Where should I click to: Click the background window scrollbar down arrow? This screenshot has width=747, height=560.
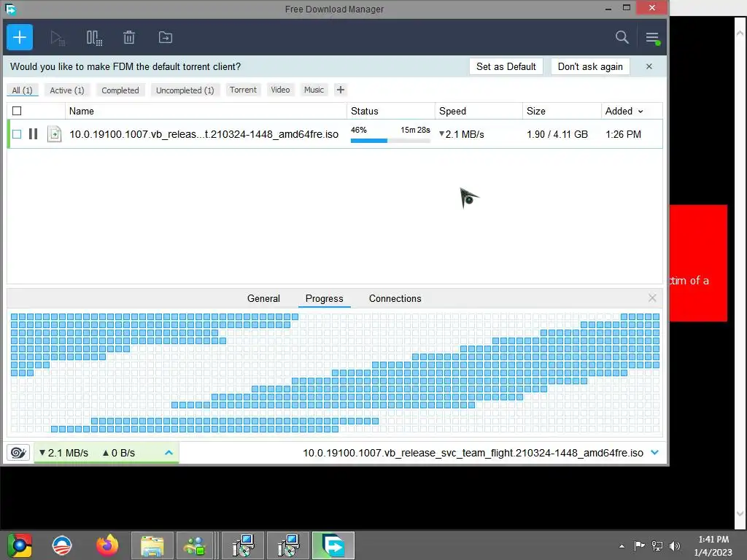point(740,514)
